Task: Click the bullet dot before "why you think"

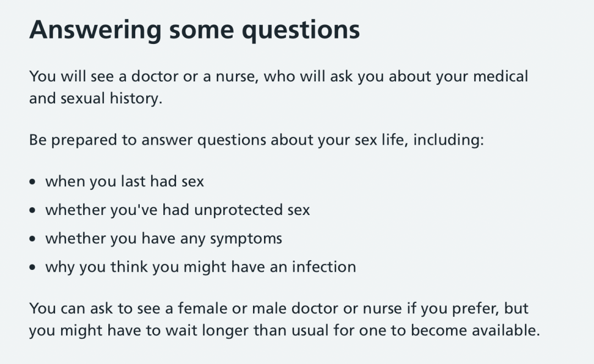Action: pyautogui.click(x=34, y=268)
